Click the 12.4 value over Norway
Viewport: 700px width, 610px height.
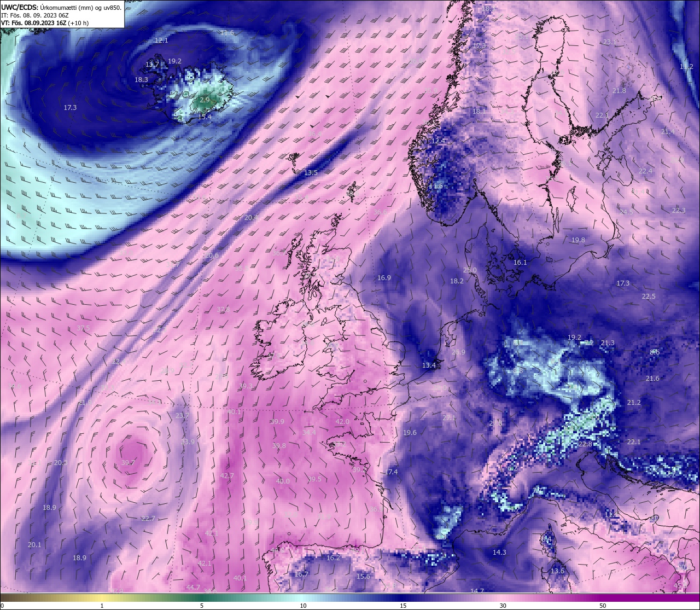[439, 141]
